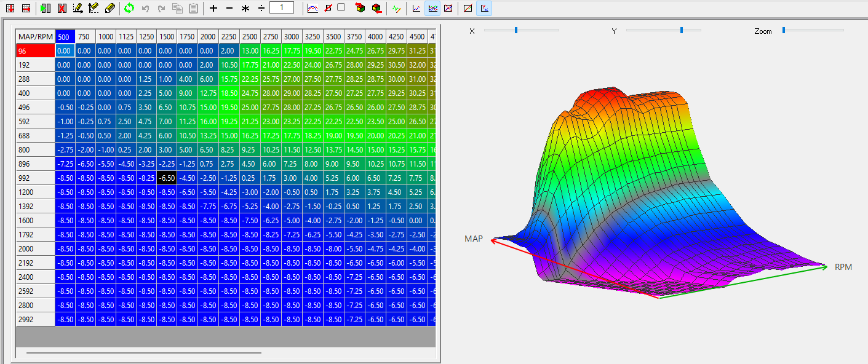Adjust the X rotation slider
The width and height of the screenshot is (868, 364).
coord(522,30)
